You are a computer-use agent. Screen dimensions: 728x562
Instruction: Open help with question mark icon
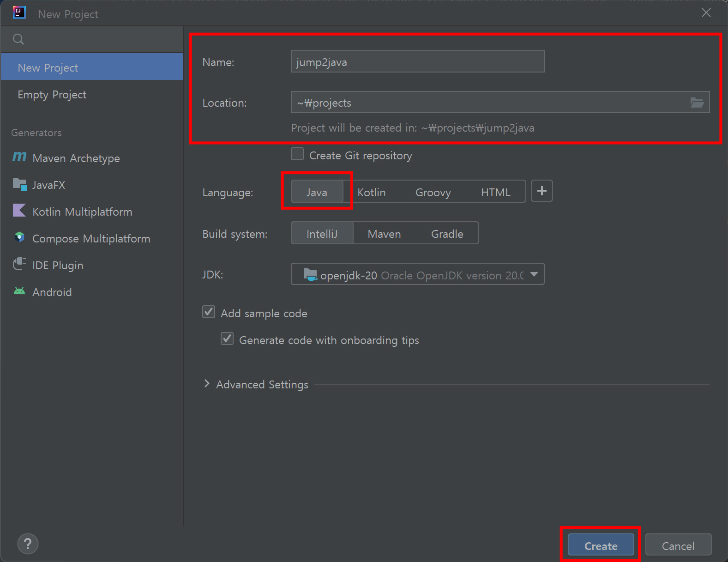pyautogui.click(x=28, y=544)
